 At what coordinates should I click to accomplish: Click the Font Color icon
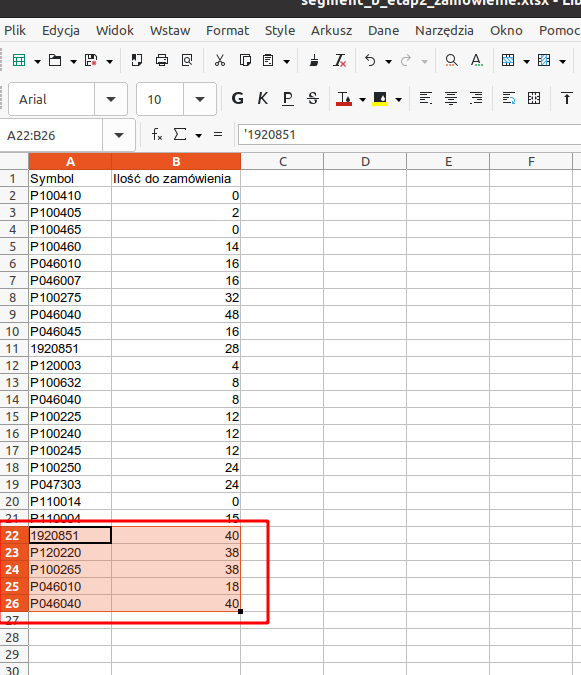[x=343, y=99]
